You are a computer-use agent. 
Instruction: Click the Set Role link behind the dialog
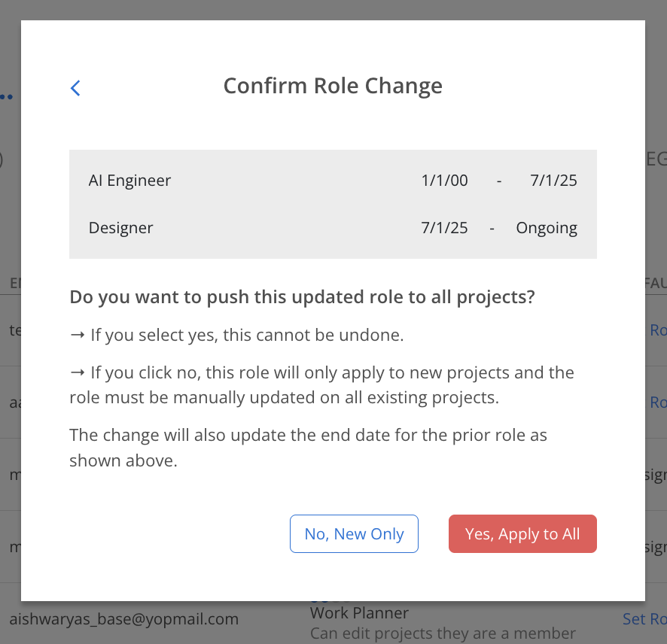644,619
